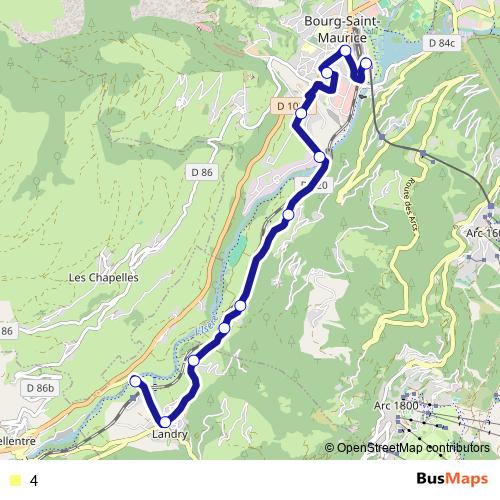Select the stop marker just above the D 220 shield
The height and width of the screenshot is (500, 500).
coord(319,156)
